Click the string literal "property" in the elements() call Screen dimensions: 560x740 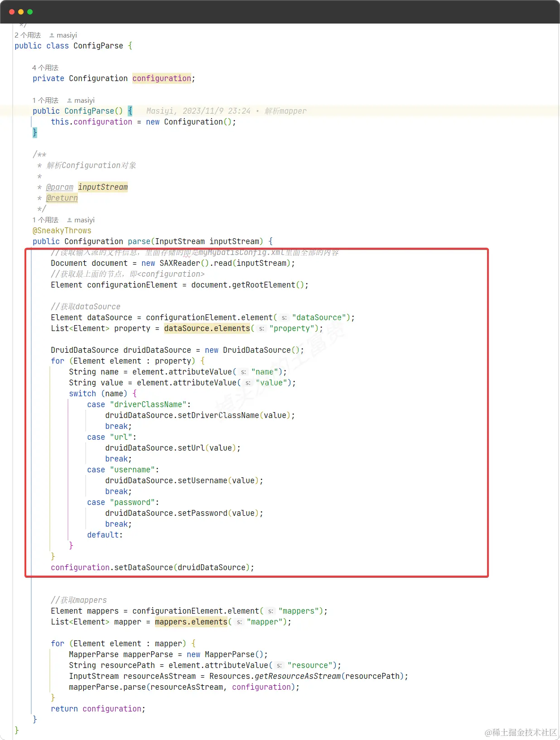292,328
